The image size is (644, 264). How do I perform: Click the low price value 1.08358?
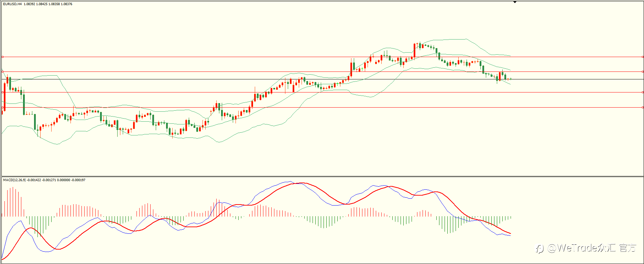pos(54,4)
